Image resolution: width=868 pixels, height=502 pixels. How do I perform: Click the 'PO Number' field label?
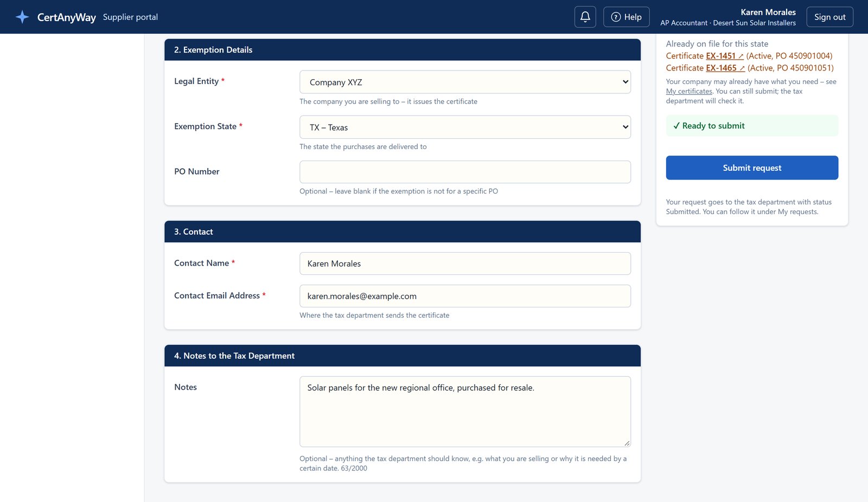click(197, 171)
